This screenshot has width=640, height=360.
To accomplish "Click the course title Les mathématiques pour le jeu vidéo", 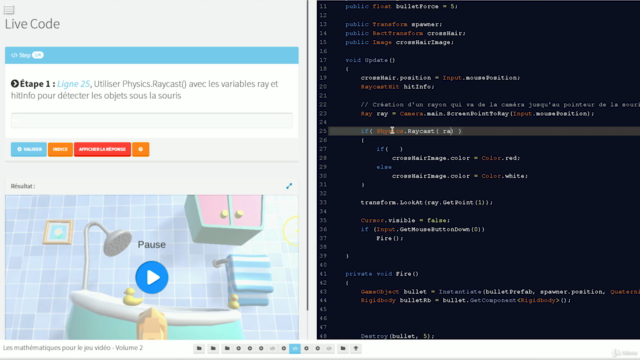I will 73,348.
